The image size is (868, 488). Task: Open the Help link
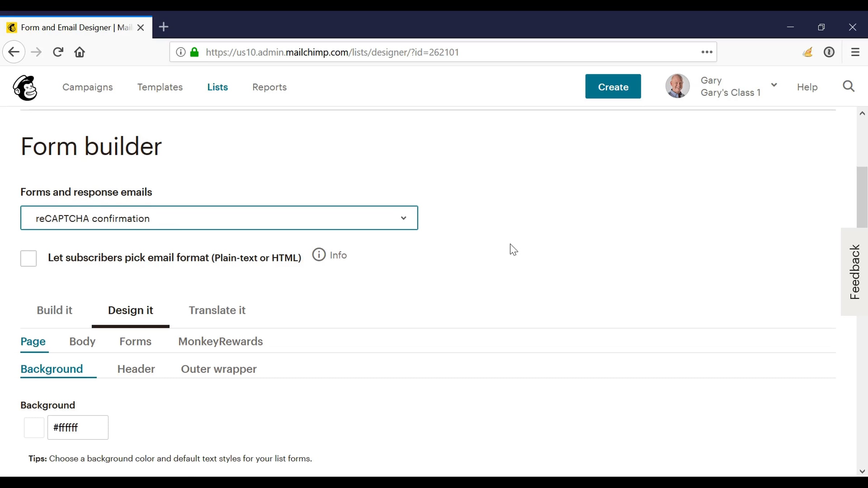(x=807, y=87)
